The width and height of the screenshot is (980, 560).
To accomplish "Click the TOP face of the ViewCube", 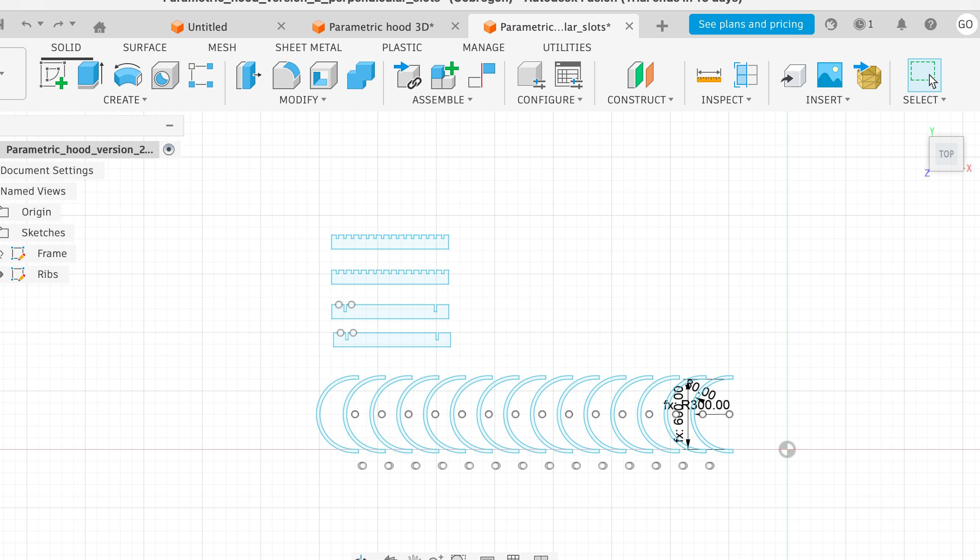I will (x=946, y=154).
